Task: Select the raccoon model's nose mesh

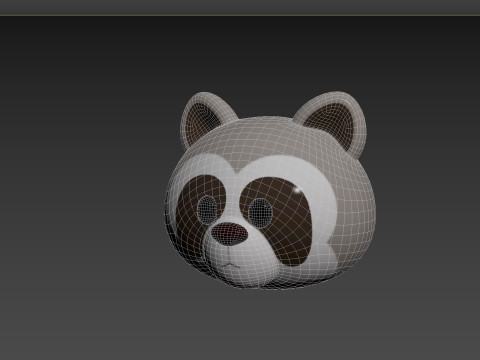Action: 230,234
